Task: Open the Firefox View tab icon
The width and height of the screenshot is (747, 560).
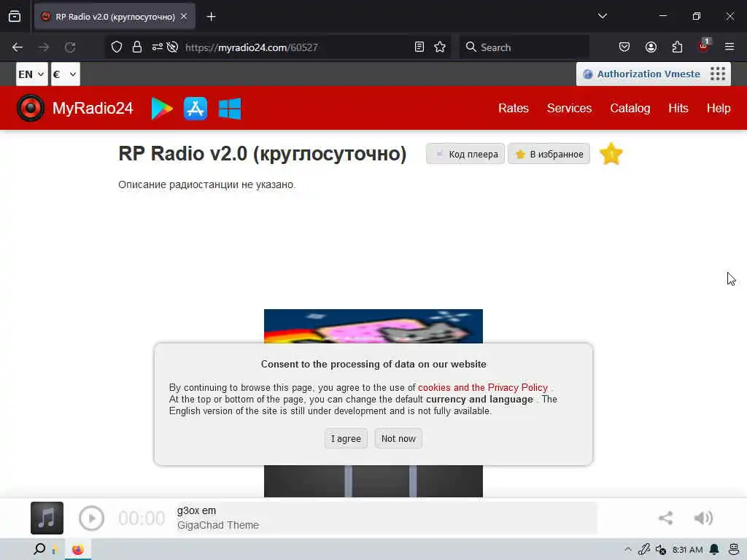Action: 15,17
